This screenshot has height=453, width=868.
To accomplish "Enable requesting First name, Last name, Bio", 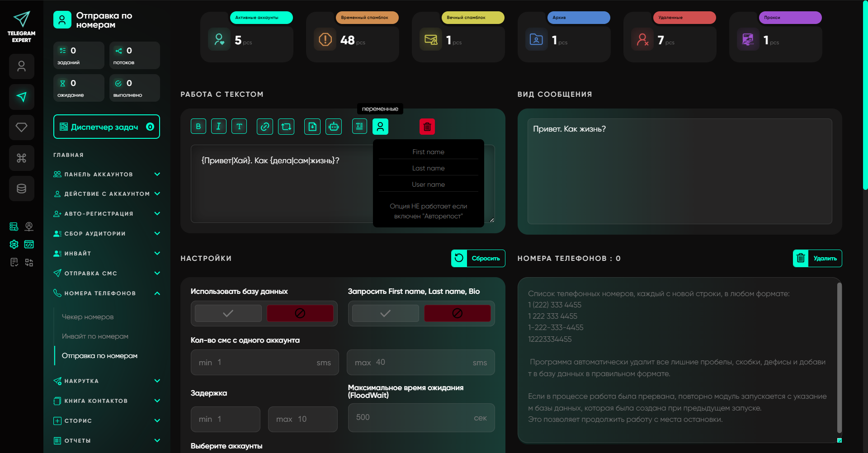I will click(385, 313).
